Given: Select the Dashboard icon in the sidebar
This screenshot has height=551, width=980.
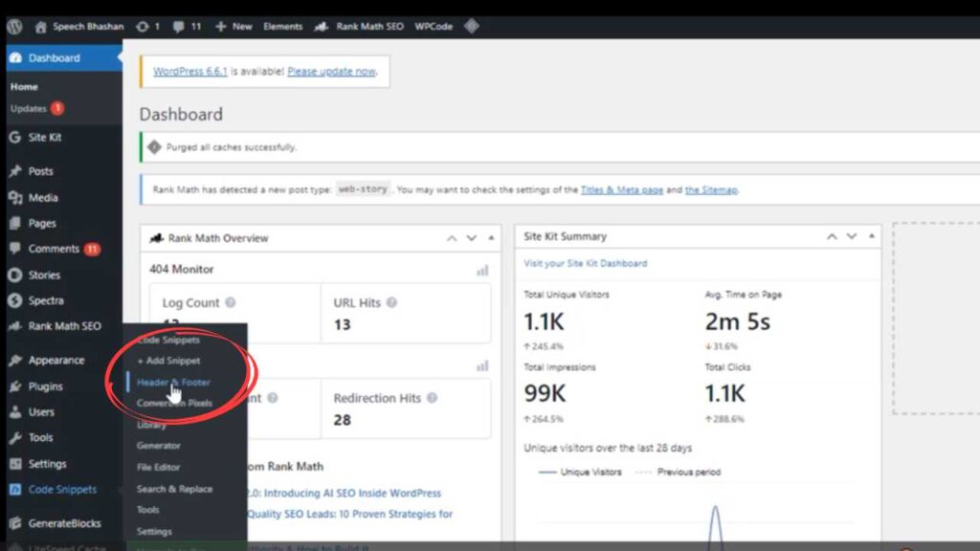Looking at the screenshot, I should pyautogui.click(x=15, y=58).
